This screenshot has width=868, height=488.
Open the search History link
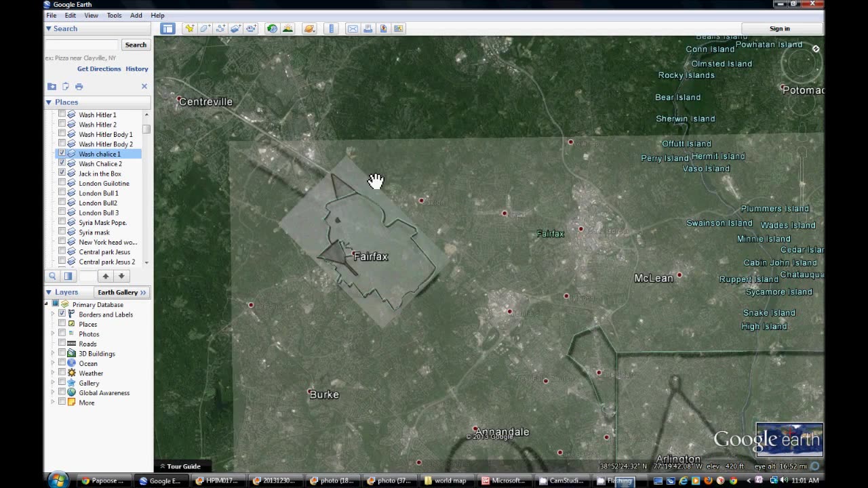(x=137, y=68)
